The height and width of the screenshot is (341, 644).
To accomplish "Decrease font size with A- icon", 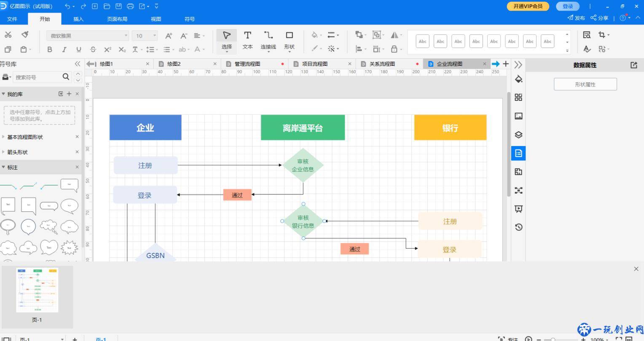I will [184, 36].
